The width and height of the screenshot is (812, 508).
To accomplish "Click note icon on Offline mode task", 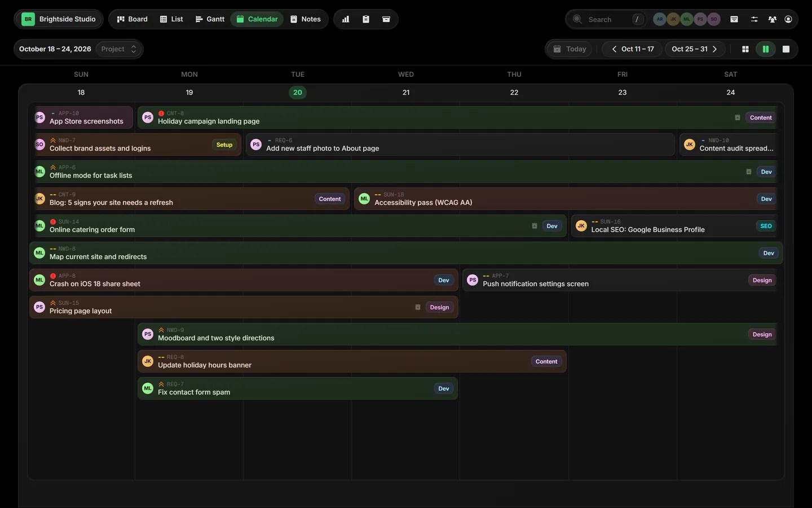I will (749, 172).
